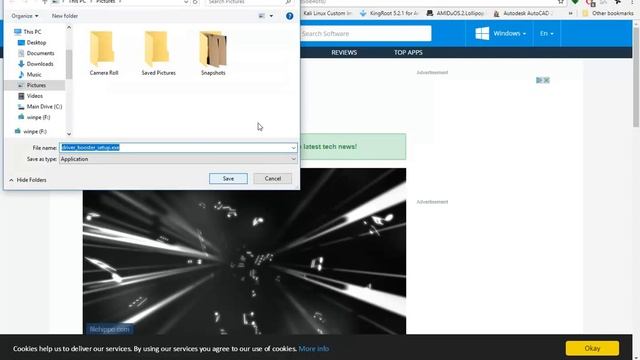Select Music in the navigation pane

(34, 74)
